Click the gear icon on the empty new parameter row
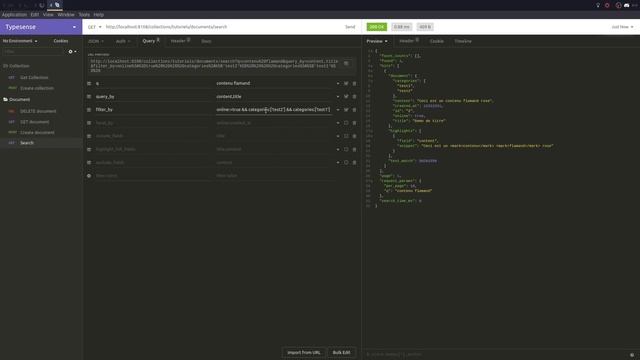Image resolution: width=640 pixels, height=360 pixels. coord(89,176)
